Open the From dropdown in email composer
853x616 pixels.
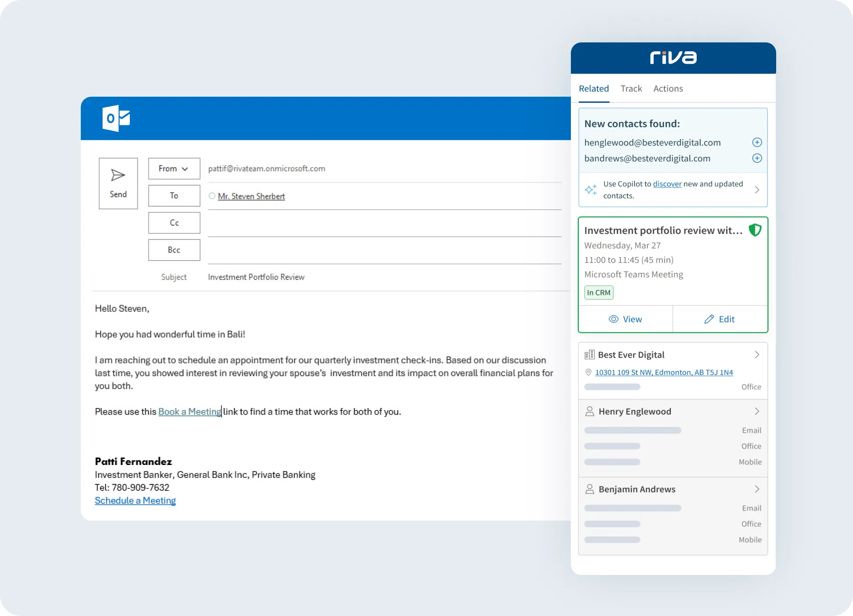(x=174, y=169)
